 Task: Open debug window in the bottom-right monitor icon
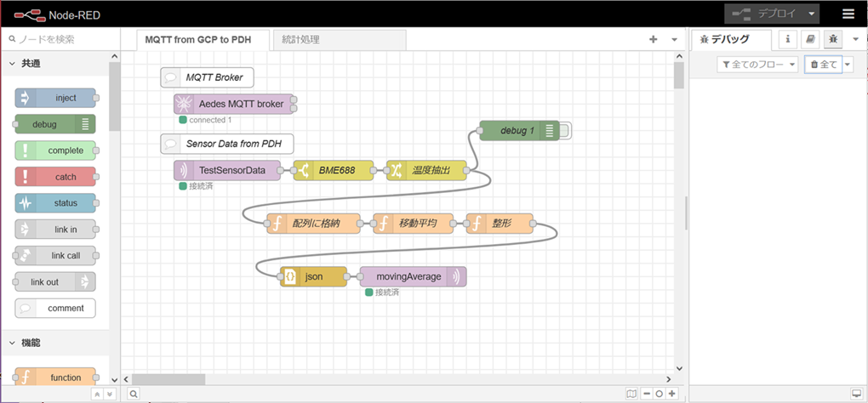[x=856, y=394]
